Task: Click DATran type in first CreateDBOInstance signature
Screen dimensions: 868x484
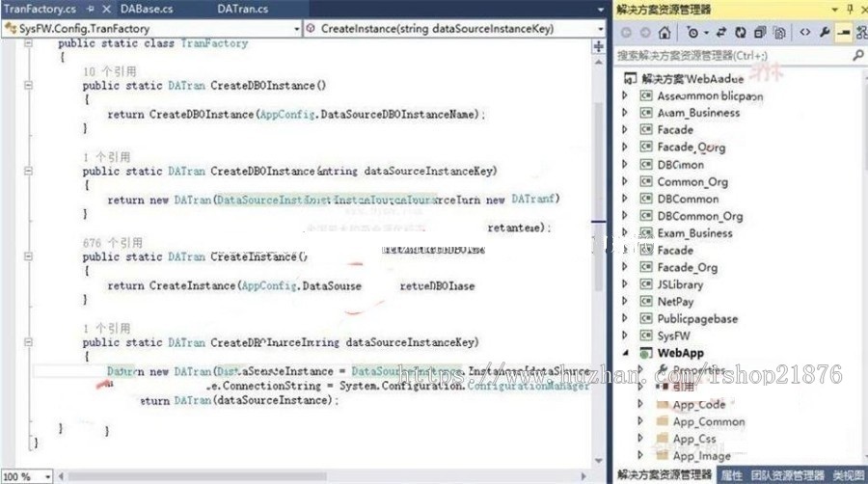Action: (186, 85)
